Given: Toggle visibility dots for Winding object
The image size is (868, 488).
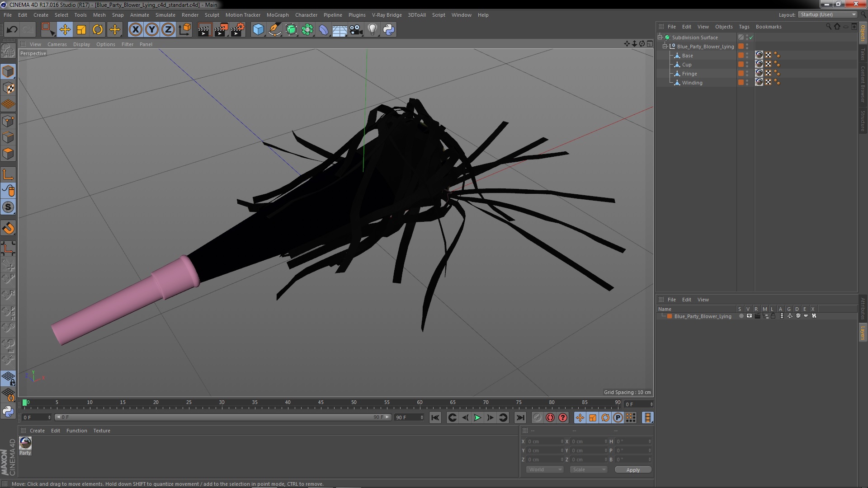Looking at the screenshot, I should coord(747,82).
